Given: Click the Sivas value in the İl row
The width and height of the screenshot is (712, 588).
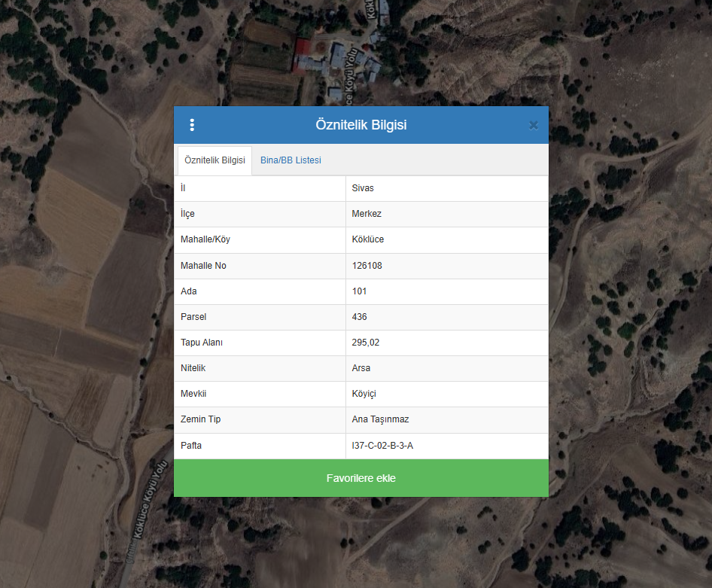Looking at the screenshot, I should [x=363, y=188].
